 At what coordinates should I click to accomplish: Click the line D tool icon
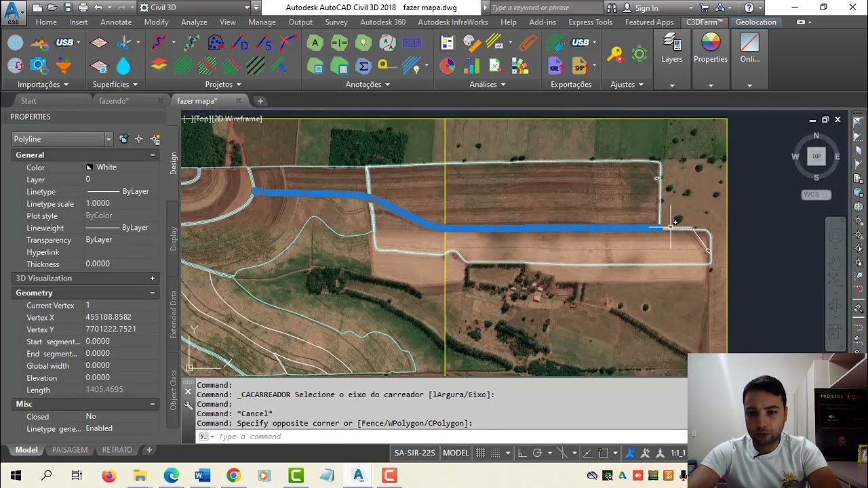(x=240, y=43)
